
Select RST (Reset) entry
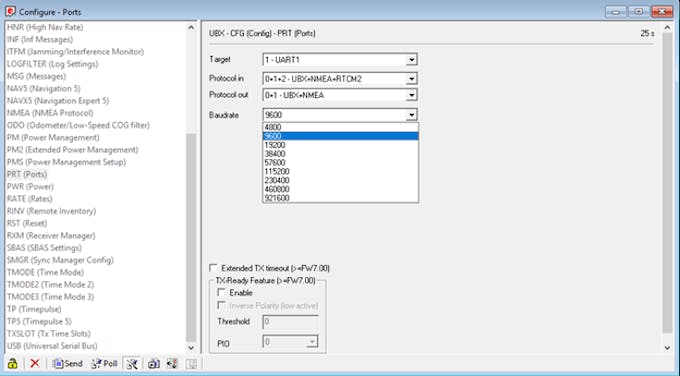click(26, 223)
